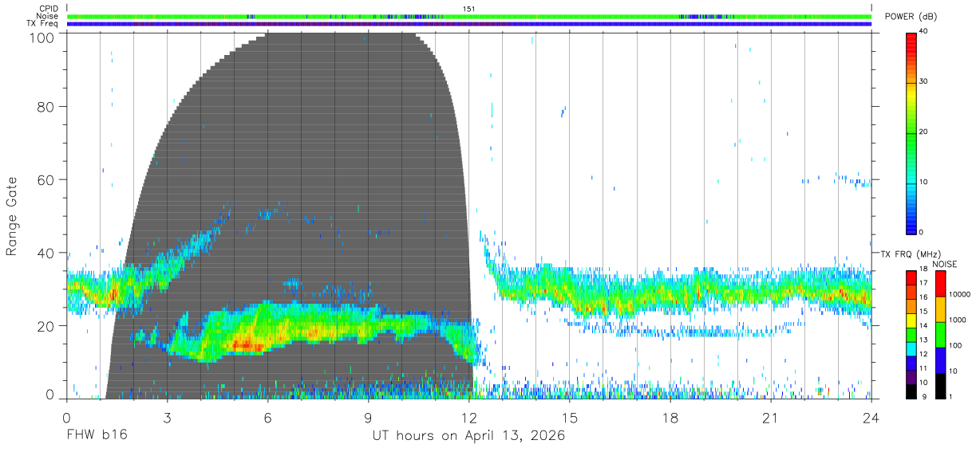Click the 30 label on power colorbar
This screenshot has height=452, width=980.
(x=924, y=82)
